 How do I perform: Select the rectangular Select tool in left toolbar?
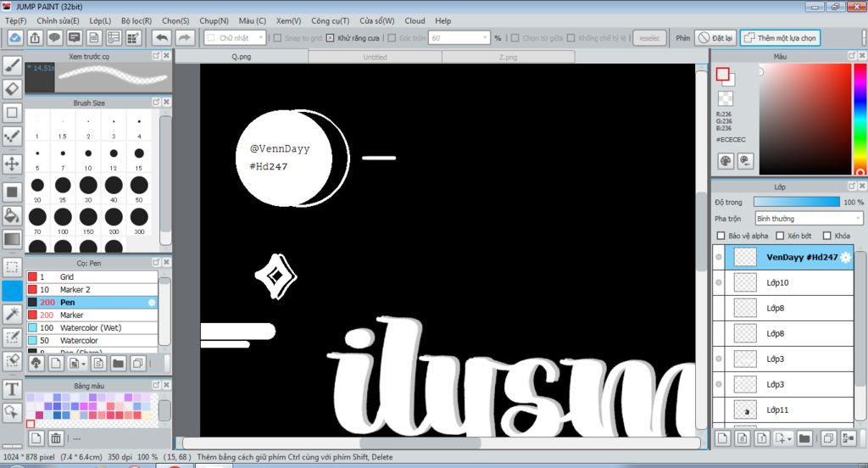point(12,267)
